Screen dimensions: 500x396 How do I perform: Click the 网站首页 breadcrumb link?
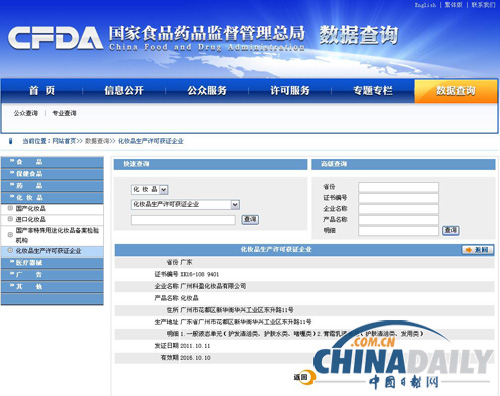coord(64,141)
